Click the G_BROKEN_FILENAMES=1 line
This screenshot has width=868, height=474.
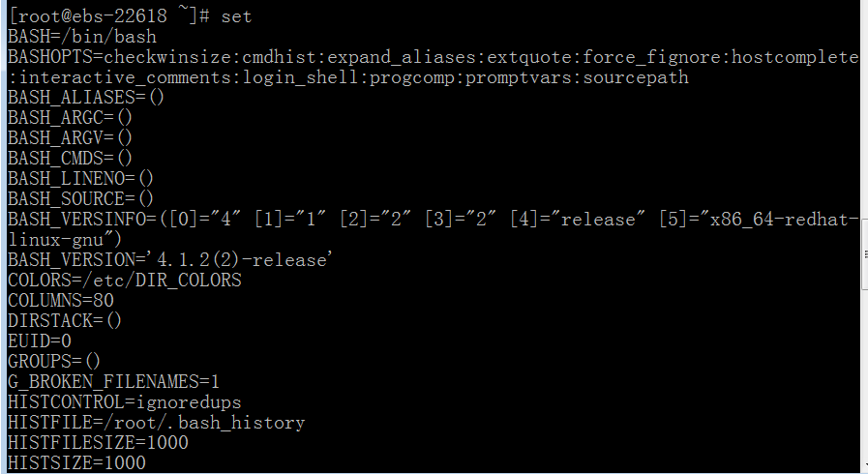113,382
